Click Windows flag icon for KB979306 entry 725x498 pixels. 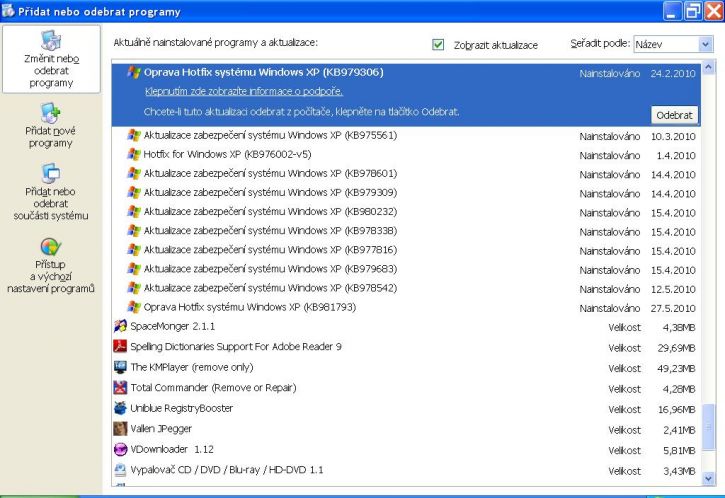(134, 72)
